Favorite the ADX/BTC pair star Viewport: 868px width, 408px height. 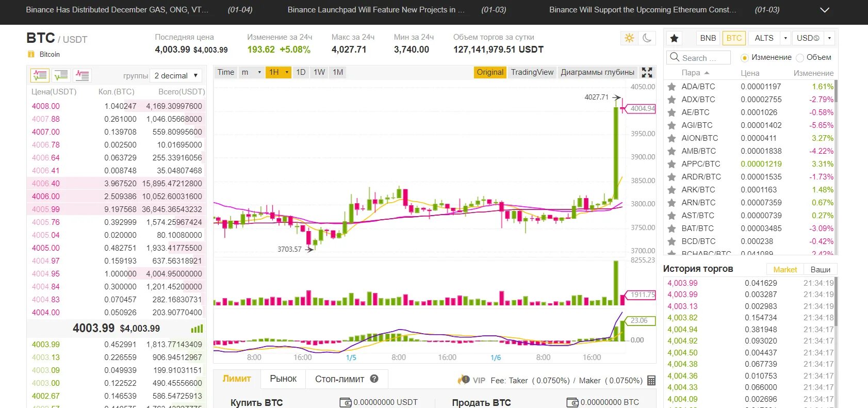coord(672,100)
